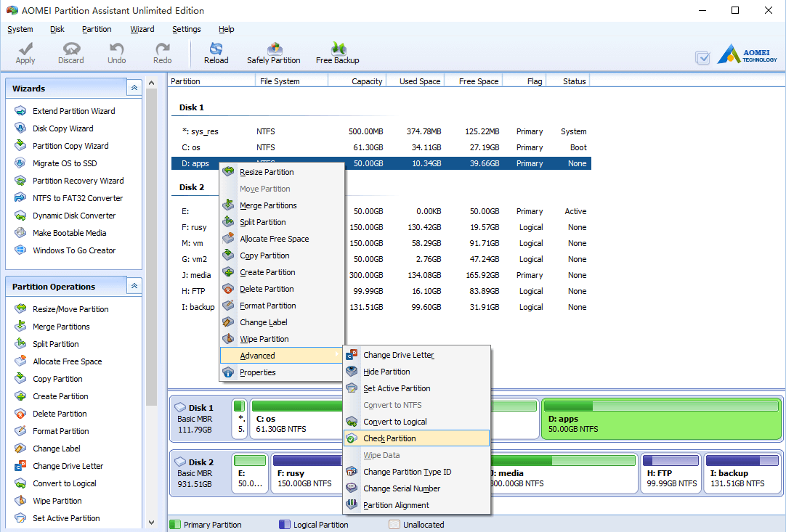Image resolution: width=786 pixels, height=532 pixels.
Task: Select the I: backup partition row
Action: click(x=381, y=307)
